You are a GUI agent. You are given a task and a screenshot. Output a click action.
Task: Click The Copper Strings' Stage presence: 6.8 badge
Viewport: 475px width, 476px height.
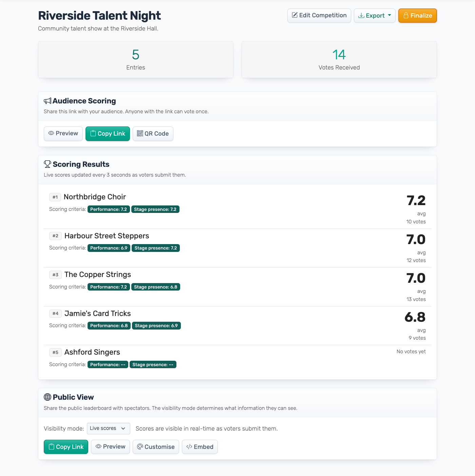pyautogui.click(x=156, y=287)
